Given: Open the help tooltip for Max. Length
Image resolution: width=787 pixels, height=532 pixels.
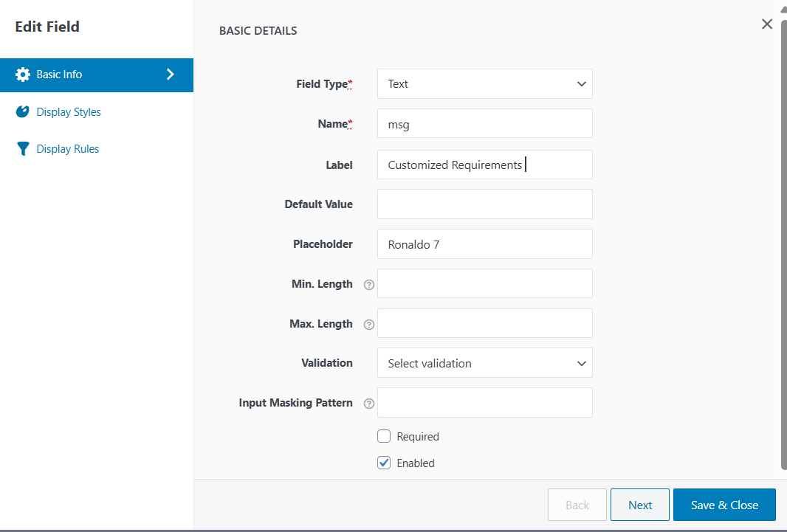Looking at the screenshot, I should (x=368, y=324).
